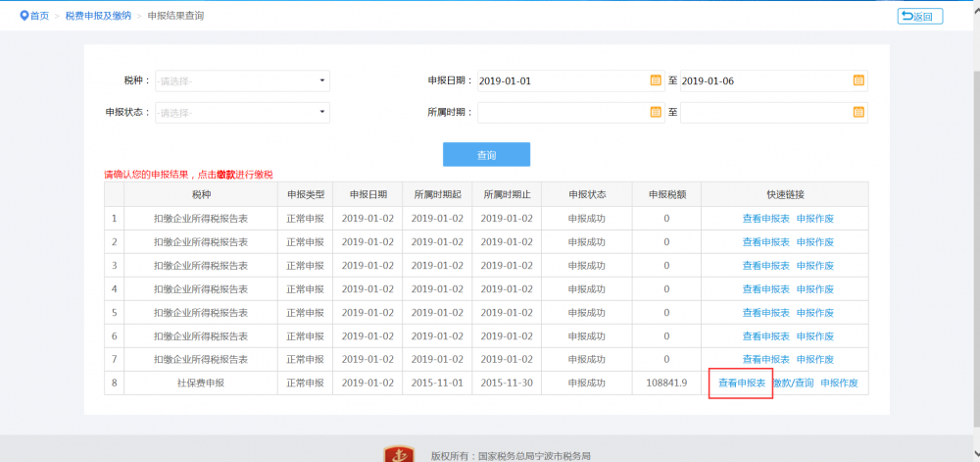Open calendar for 申报日期 end date
This screenshot has height=462, width=980.
coord(858,80)
